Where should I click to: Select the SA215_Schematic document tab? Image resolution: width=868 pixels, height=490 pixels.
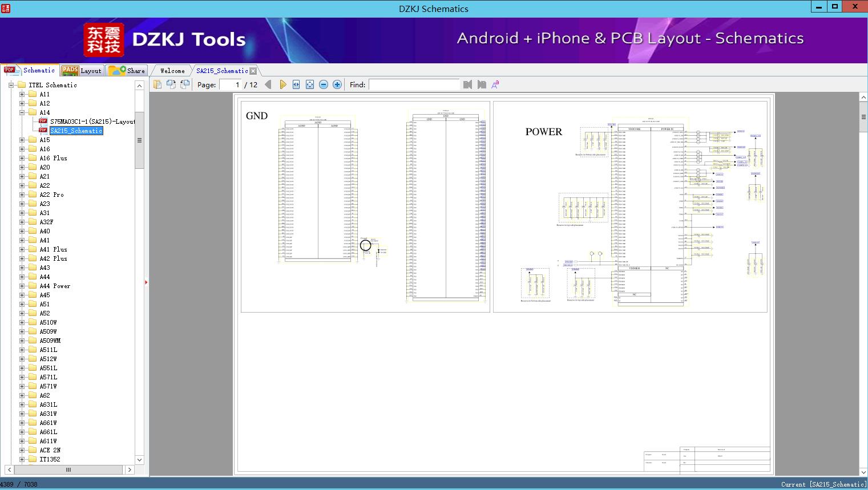[x=222, y=71]
